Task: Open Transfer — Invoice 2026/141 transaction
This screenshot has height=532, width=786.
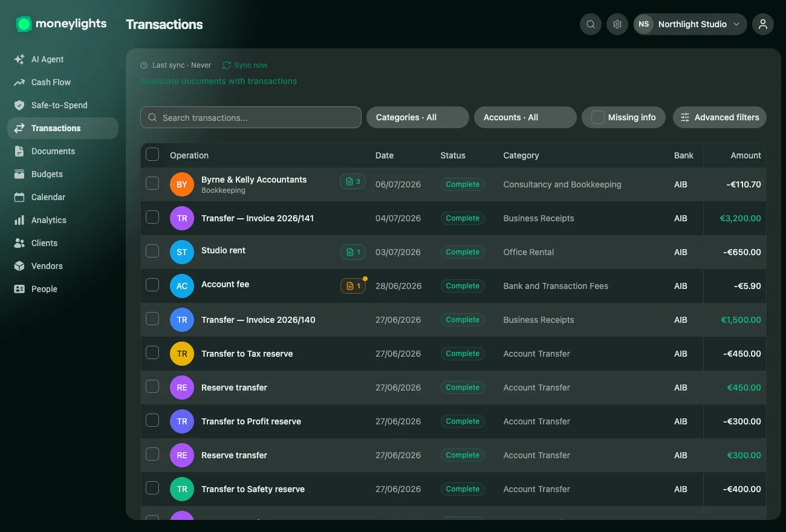Action: (258, 218)
